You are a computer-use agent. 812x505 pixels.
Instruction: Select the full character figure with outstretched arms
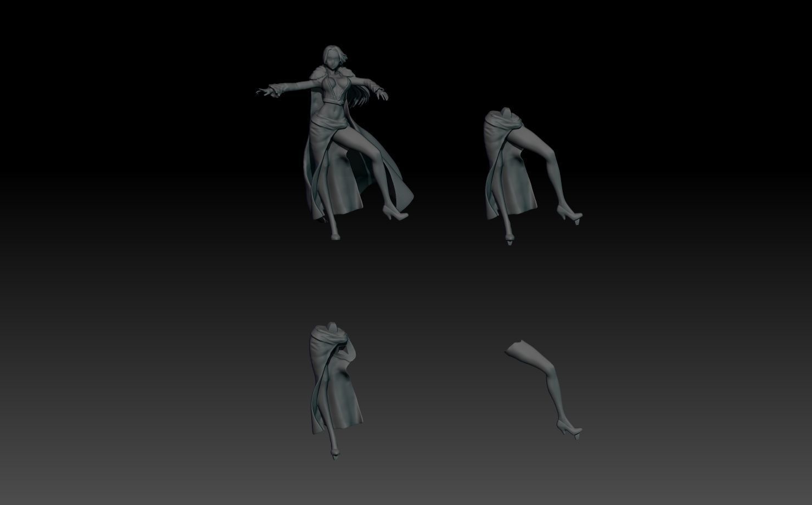334,143
